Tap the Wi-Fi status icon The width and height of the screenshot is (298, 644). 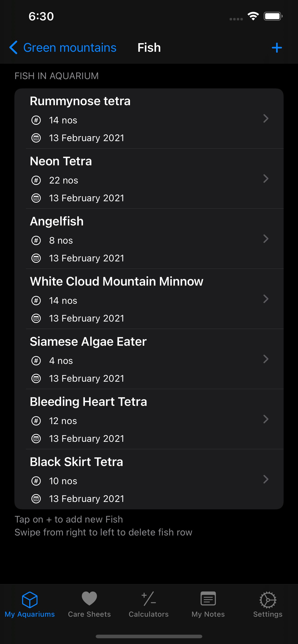[253, 16]
